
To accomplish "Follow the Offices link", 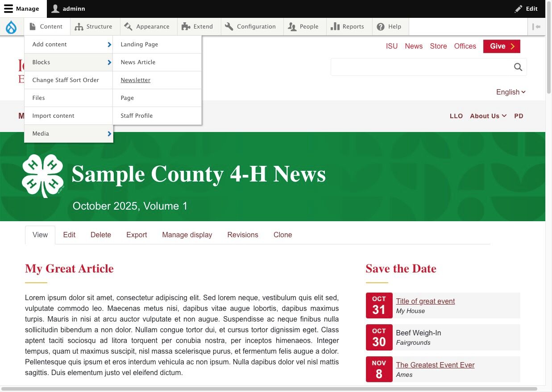I will 465,46.
